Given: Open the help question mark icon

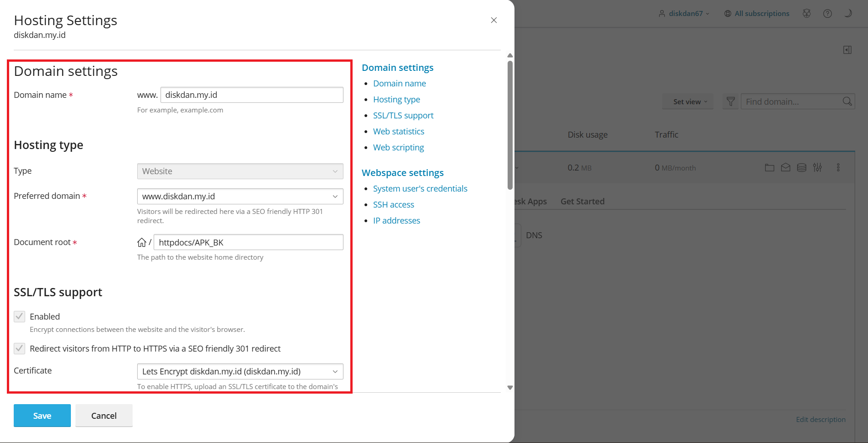Looking at the screenshot, I should pyautogui.click(x=827, y=14).
